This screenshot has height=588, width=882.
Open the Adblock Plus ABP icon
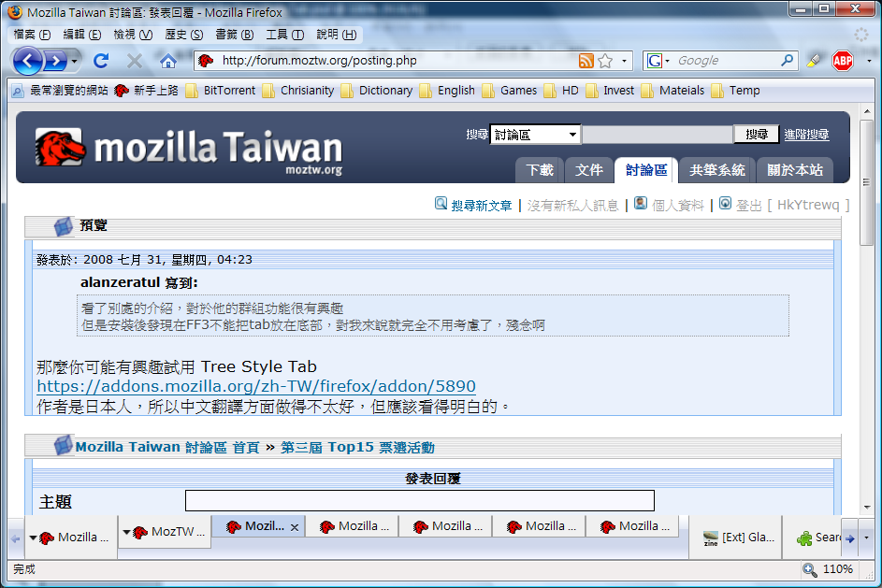[843, 61]
